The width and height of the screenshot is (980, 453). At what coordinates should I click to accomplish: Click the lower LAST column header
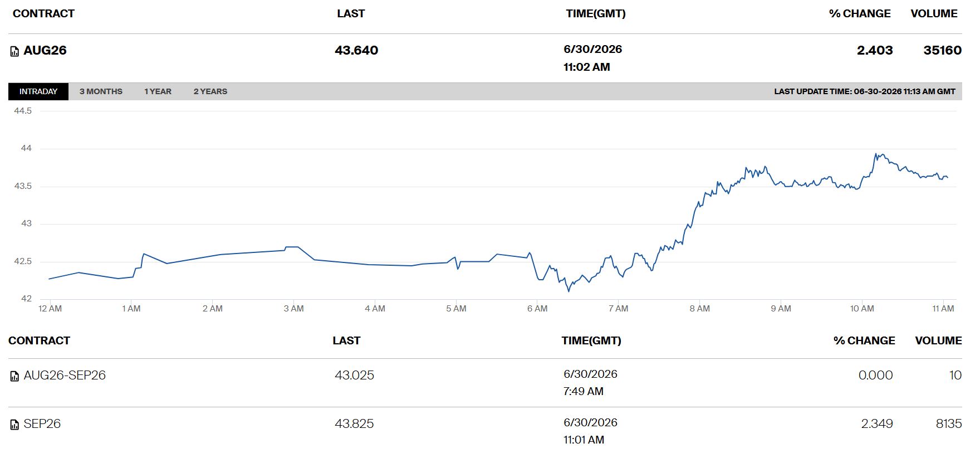click(x=346, y=340)
